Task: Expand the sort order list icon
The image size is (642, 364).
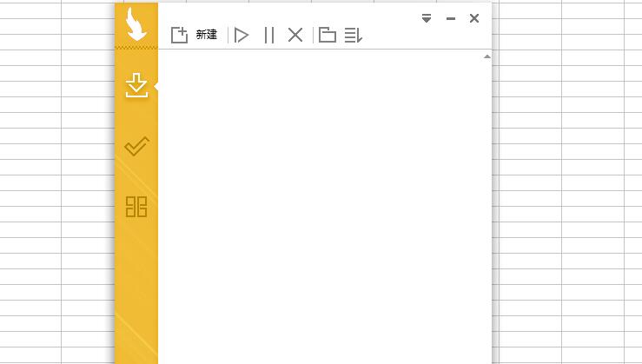Action: [353, 35]
